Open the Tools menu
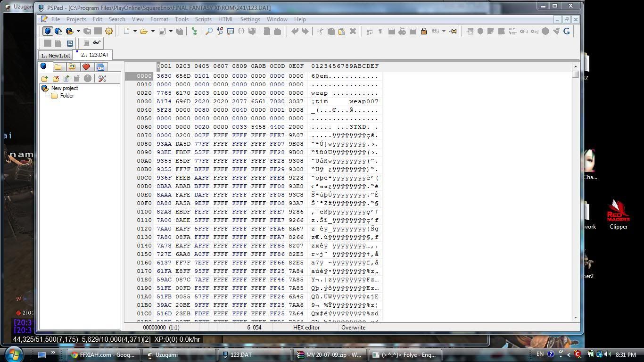Viewport: 644px width, 362px height. coord(182,19)
